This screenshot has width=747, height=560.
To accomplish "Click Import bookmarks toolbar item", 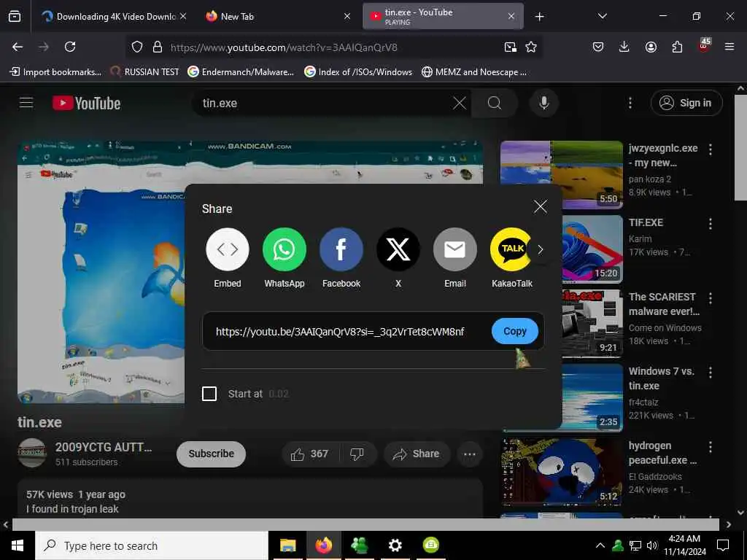I will (x=55, y=72).
